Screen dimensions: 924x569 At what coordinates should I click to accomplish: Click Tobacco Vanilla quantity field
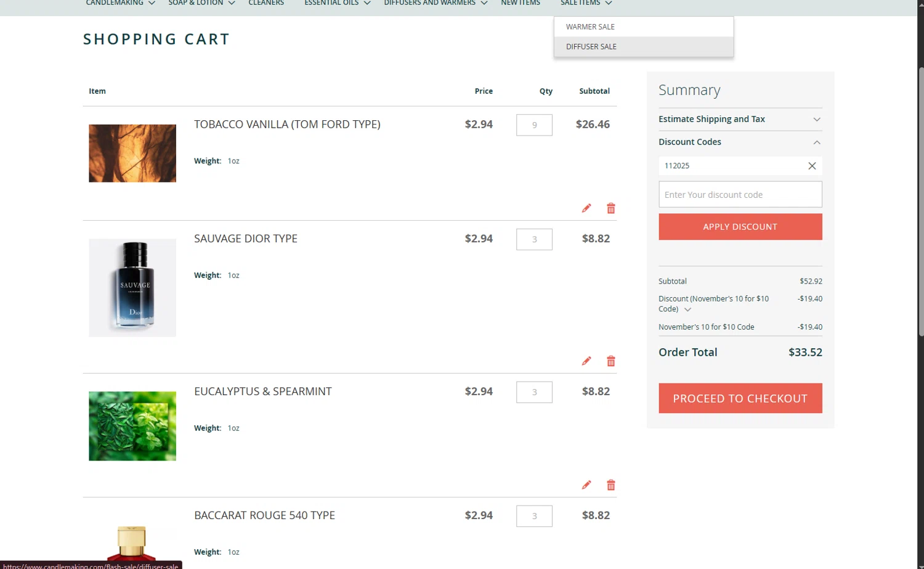(x=534, y=125)
